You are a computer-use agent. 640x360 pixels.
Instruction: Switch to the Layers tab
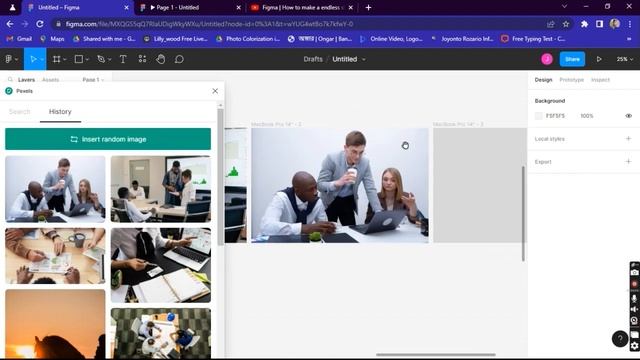[26, 80]
